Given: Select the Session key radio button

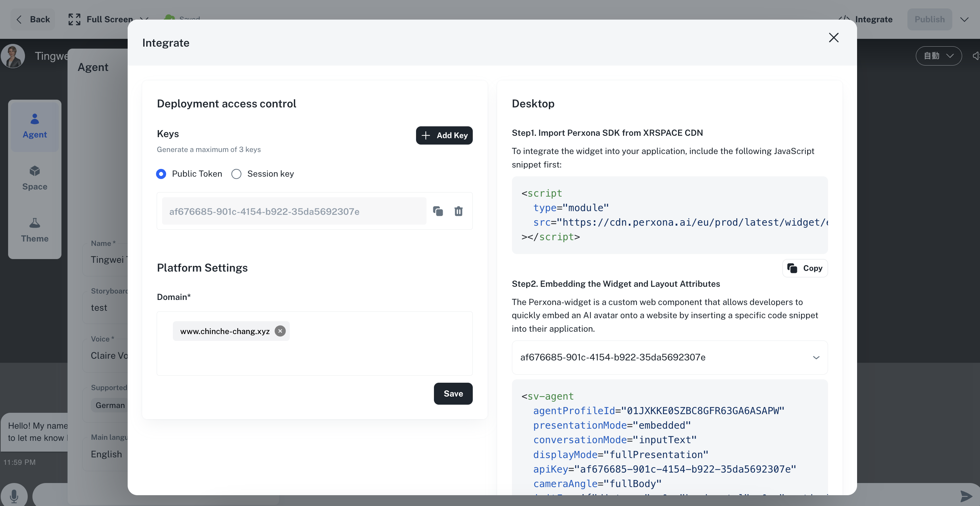Looking at the screenshot, I should [236, 174].
